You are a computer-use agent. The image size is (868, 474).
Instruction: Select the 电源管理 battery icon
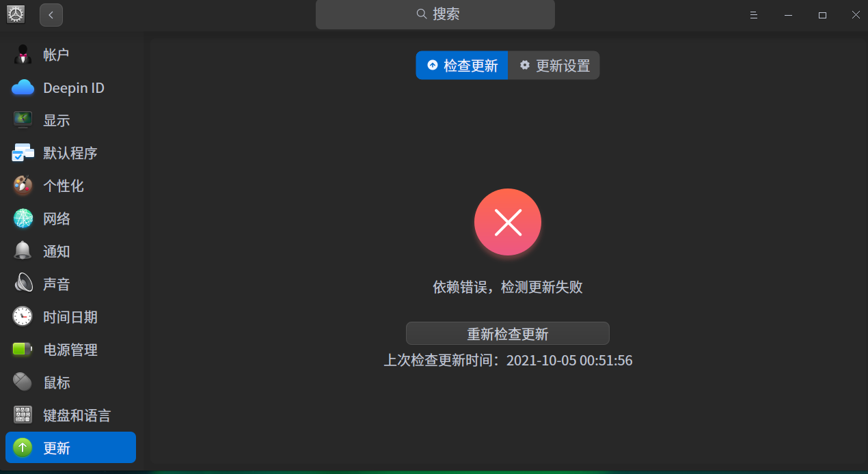[23, 350]
